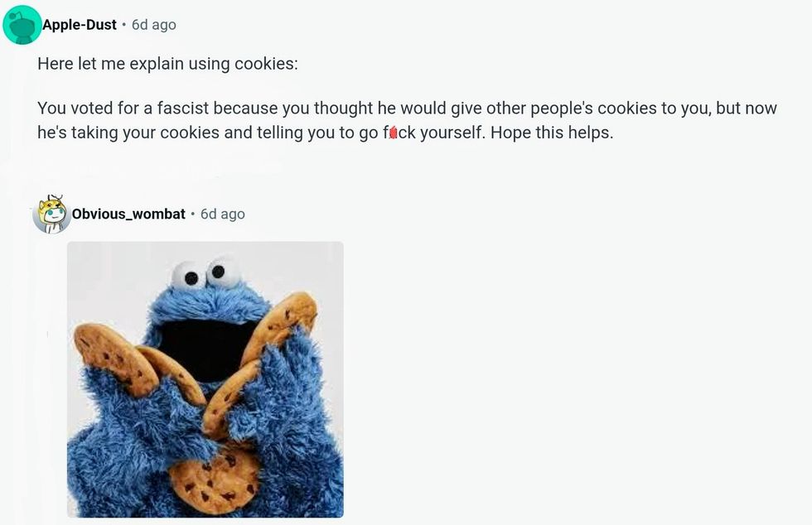Click the large cookie on the left side
This screenshot has width=812, height=525.
point(115,359)
